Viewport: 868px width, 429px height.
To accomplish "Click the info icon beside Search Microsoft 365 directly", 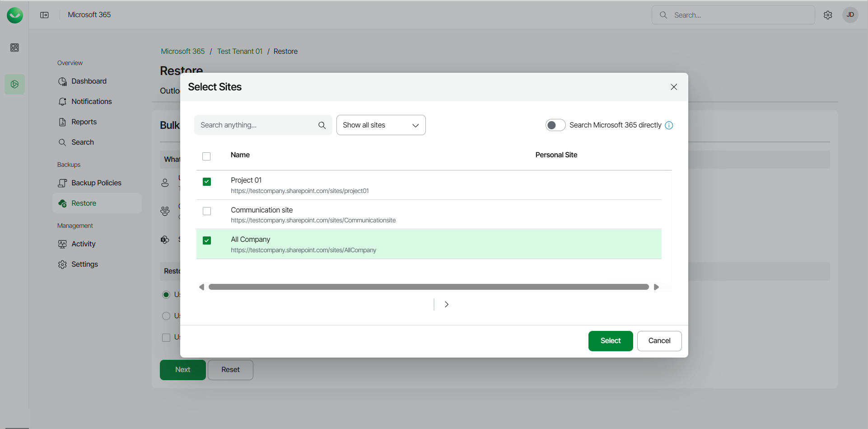I will coord(669,125).
